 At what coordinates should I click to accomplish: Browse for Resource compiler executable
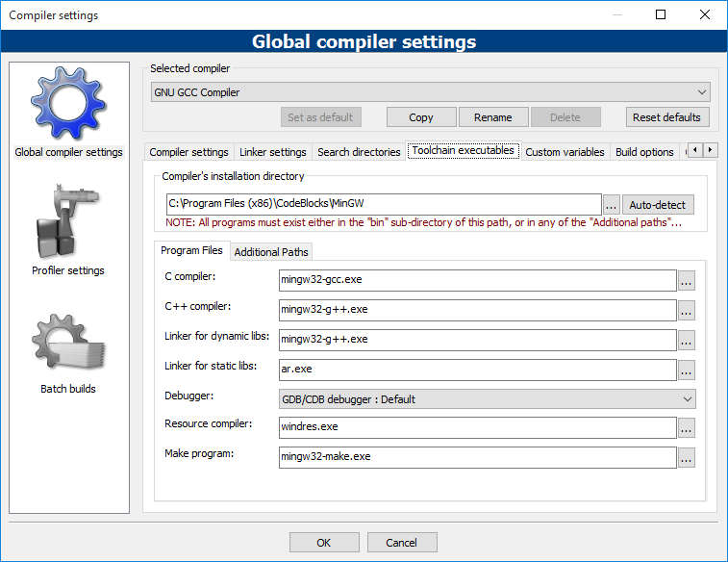(x=686, y=427)
